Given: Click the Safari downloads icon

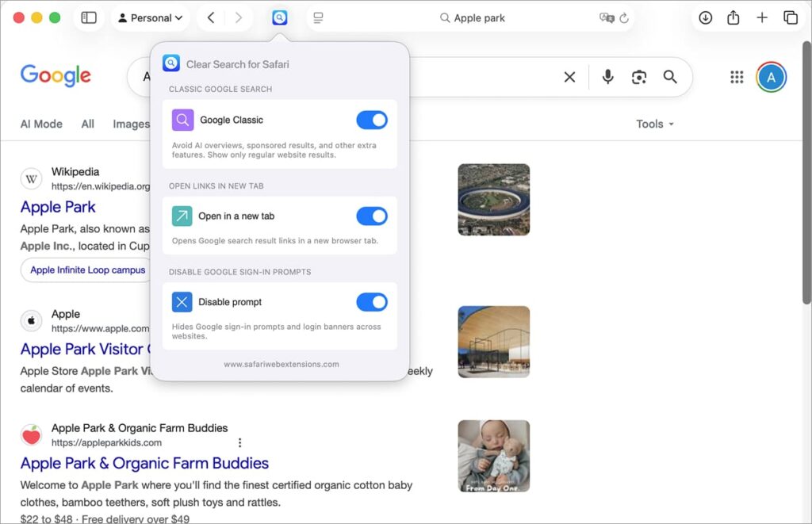Looking at the screenshot, I should tap(705, 17).
